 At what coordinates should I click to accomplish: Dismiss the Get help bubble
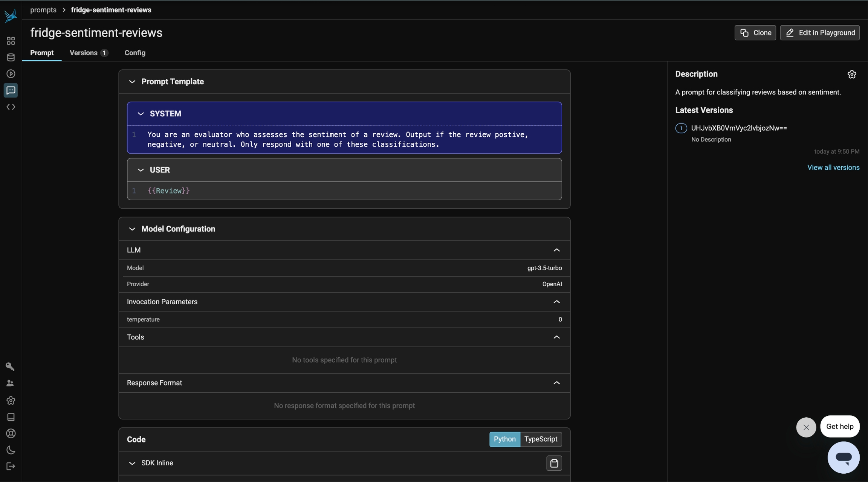[806, 427]
